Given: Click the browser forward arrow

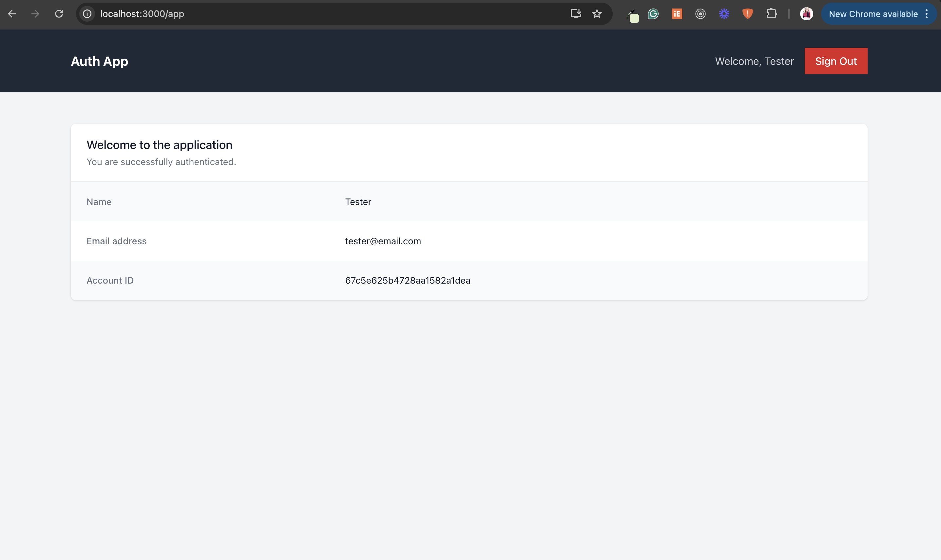Looking at the screenshot, I should [x=35, y=14].
